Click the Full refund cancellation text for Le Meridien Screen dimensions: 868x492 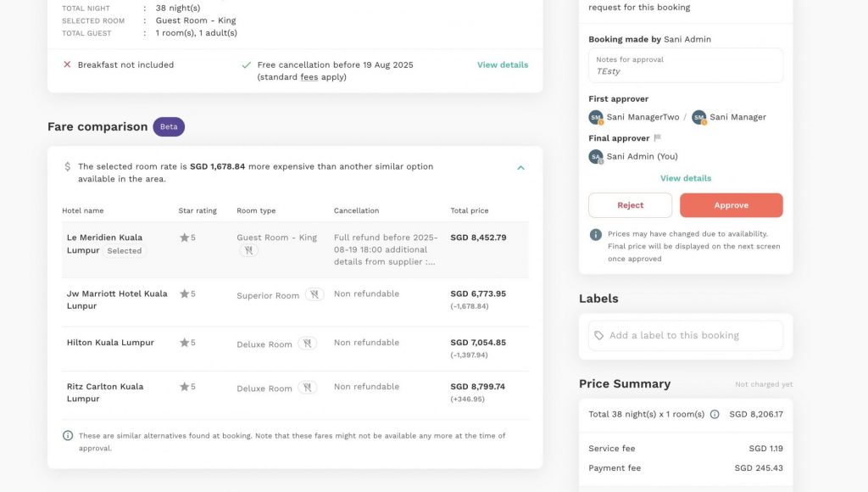point(386,250)
